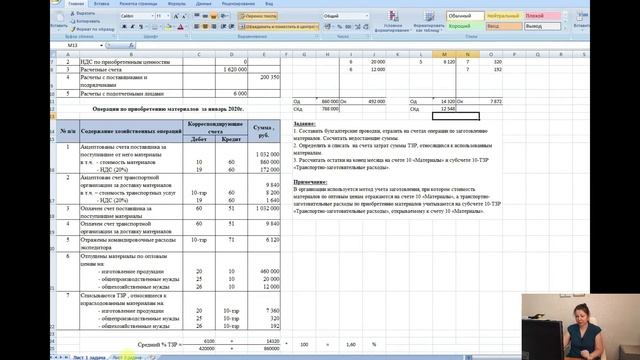The height and width of the screenshot is (360, 640).
Task: Open Format as Table (Форматировать как таблицу)
Action: pyautogui.click(x=429, y=21)
